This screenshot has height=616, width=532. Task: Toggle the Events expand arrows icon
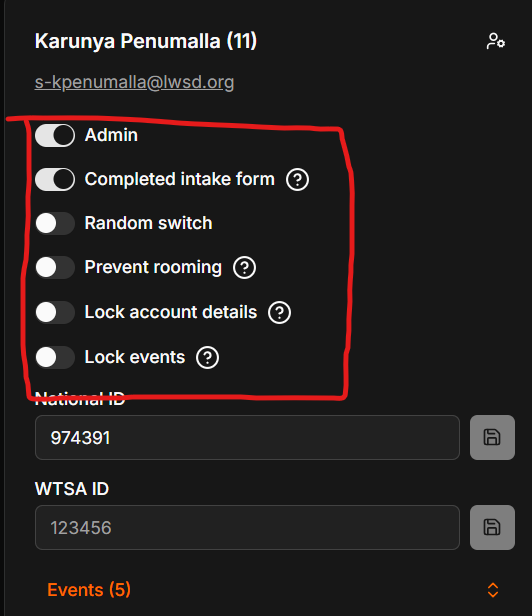(493, 590)
